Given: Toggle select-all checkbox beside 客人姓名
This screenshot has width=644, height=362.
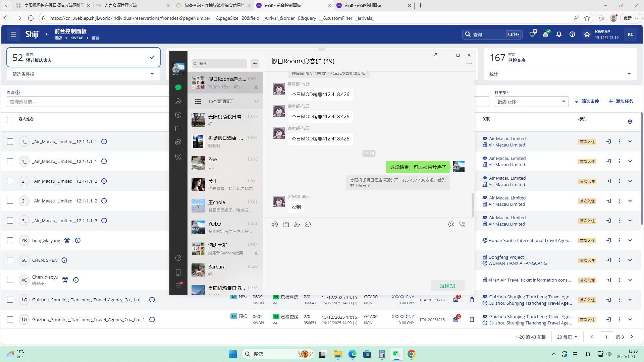Looking at the screenshot, I should point(10,120).
